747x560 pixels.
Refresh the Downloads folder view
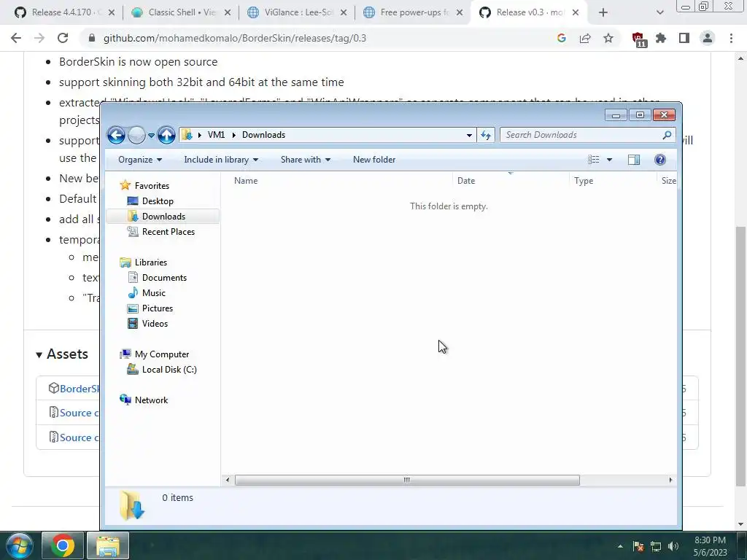tap(486, 135)
